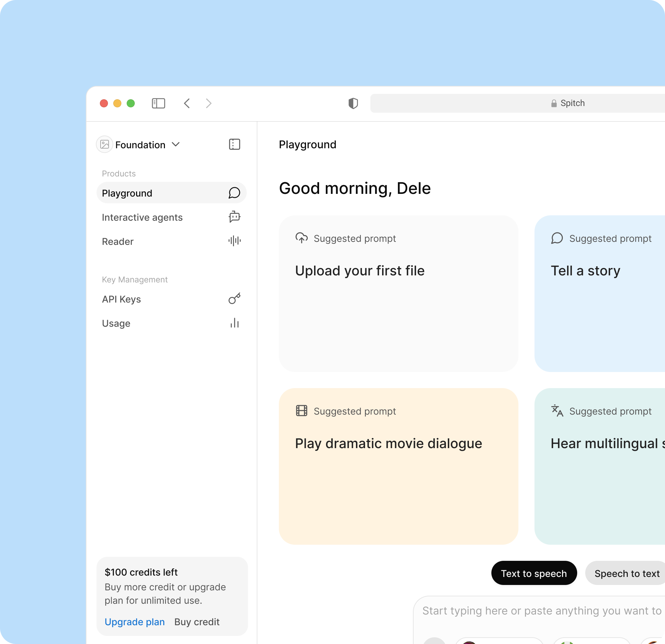Click the Playground chat bubble icon
The width and height of the screenshot is (665, 644).
(x=234, y=193)
